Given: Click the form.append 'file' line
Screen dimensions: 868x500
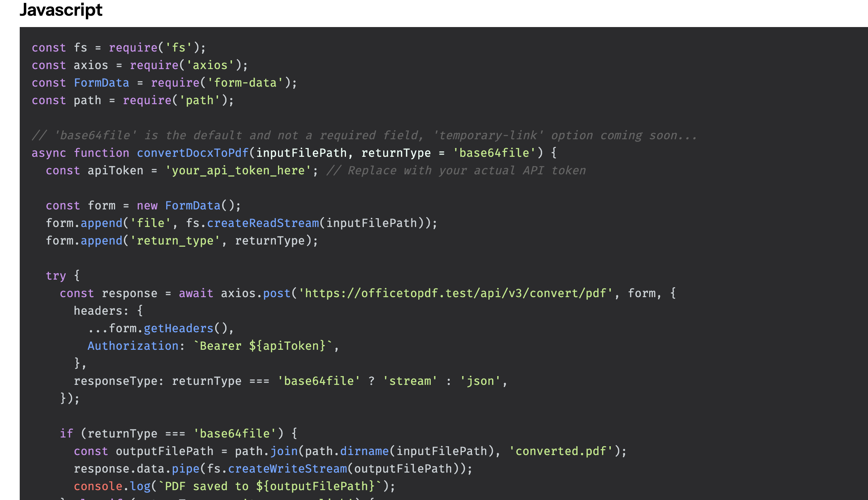Looking at the screenshot, I should click(241, 223).
